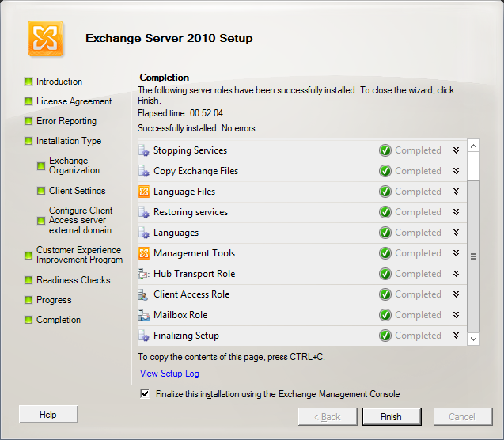Viewport: 504px width, 440px height.
Task: Click the Client Access Role icon
Action: point(144,294)
